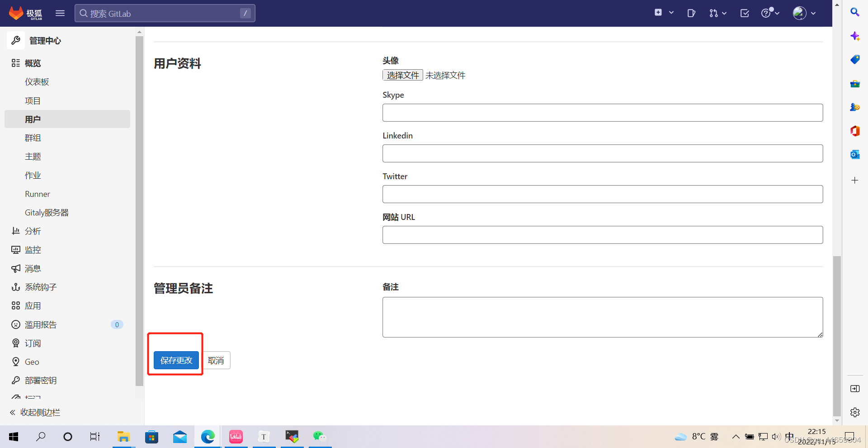Open Edge sidebar games icon
868x448 pixels.
pyautogui.click(x=855, y=107)
